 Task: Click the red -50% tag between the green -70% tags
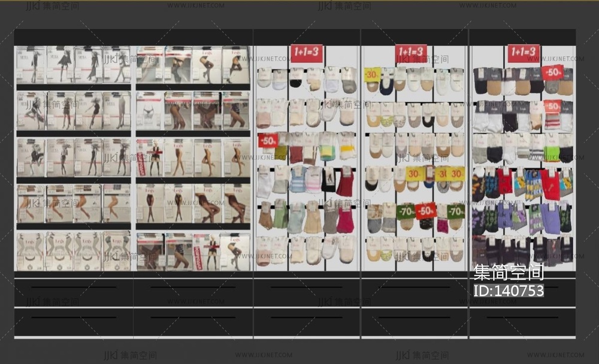point(425,211)
